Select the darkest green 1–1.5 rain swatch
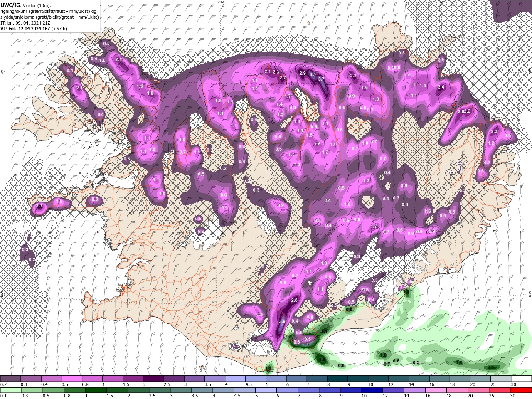 coord(96,390)
